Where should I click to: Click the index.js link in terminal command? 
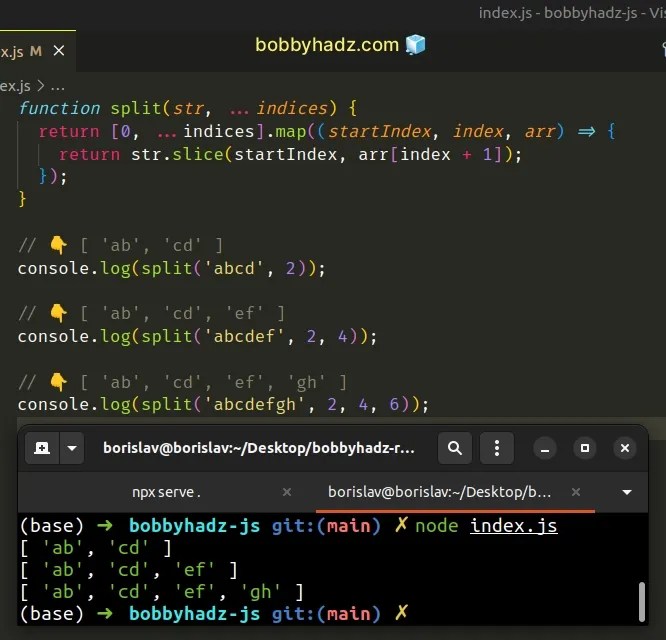click(x=514, y=526)
